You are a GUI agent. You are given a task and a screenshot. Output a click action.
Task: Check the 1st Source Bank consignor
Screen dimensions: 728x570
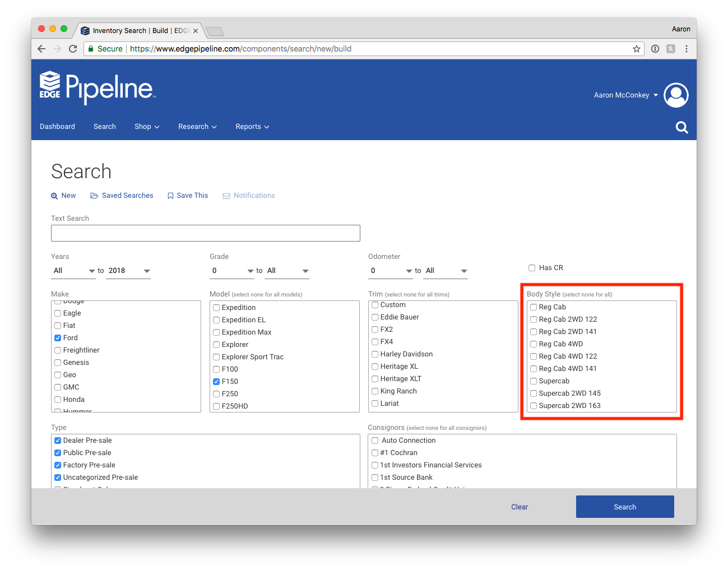tap(375, 478)
